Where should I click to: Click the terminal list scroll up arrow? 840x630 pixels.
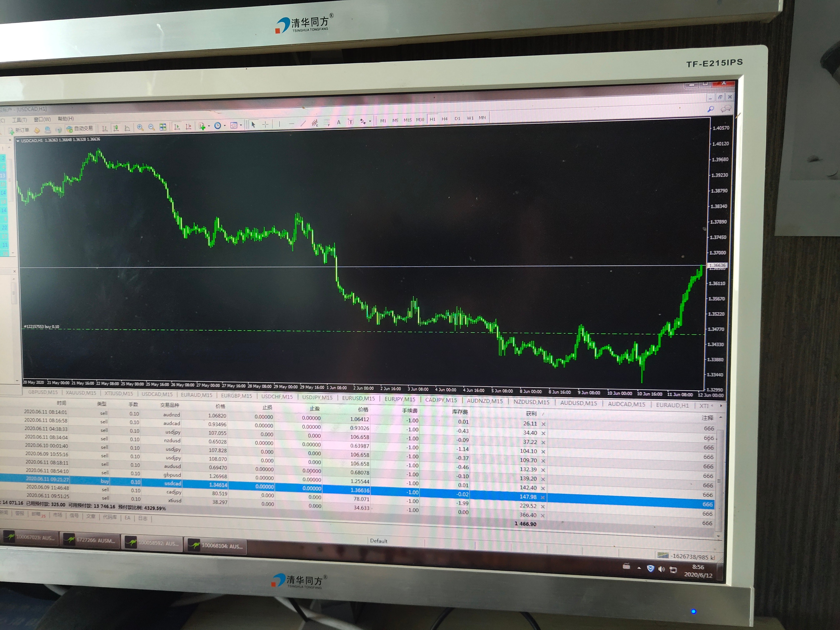pos(721,417)
